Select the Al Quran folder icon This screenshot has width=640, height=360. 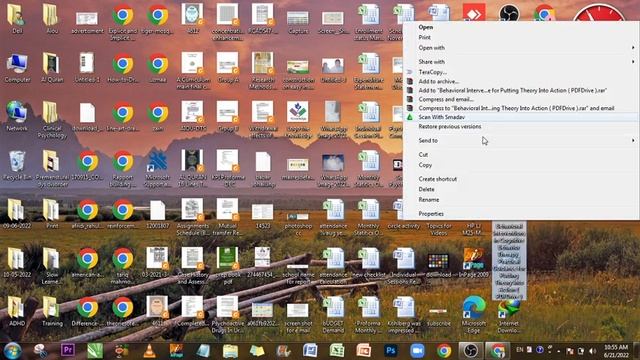tap(52, 65)
